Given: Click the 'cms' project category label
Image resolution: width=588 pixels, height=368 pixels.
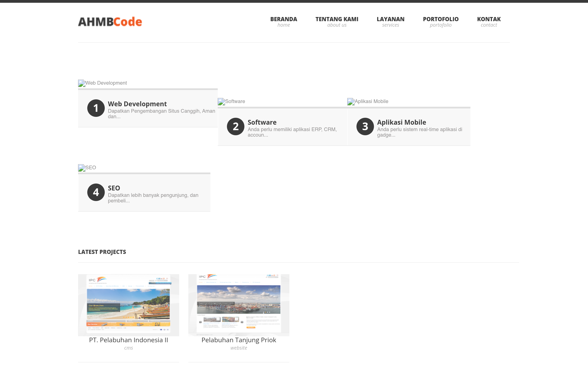Looking at the screenshot, I should pyautogui.click(x=129, y=348).
